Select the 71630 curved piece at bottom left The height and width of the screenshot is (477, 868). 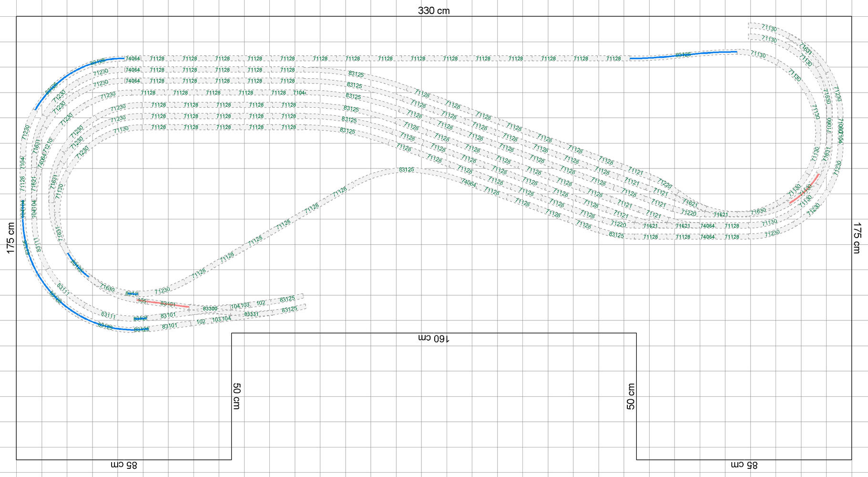[x=107, y=288]
